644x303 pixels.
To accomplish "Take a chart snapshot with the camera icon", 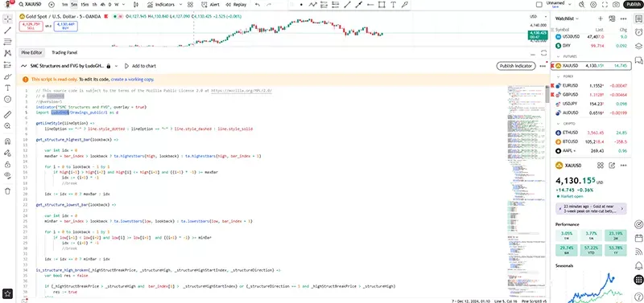I will click(x=616, y=5).
